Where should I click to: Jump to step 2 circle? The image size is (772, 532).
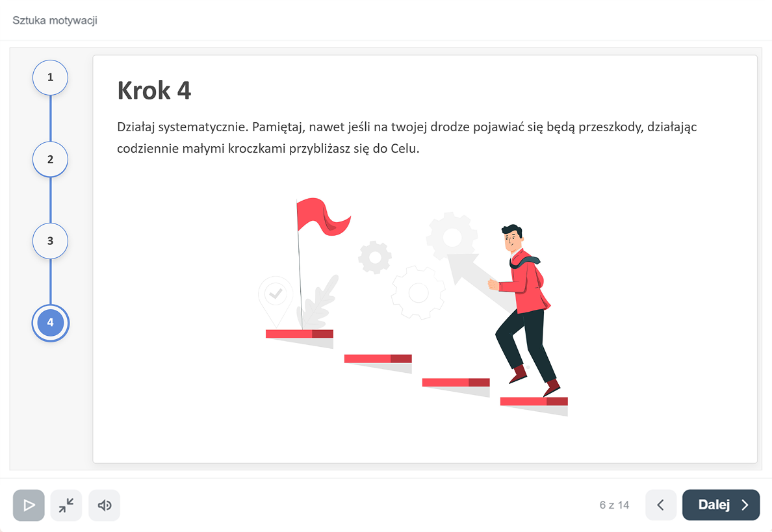[50, 159]
